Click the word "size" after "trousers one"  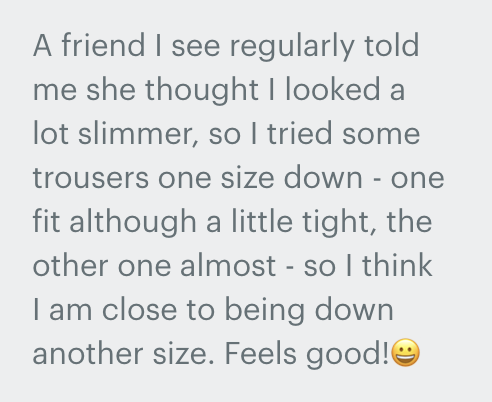[x=248, y=177]
